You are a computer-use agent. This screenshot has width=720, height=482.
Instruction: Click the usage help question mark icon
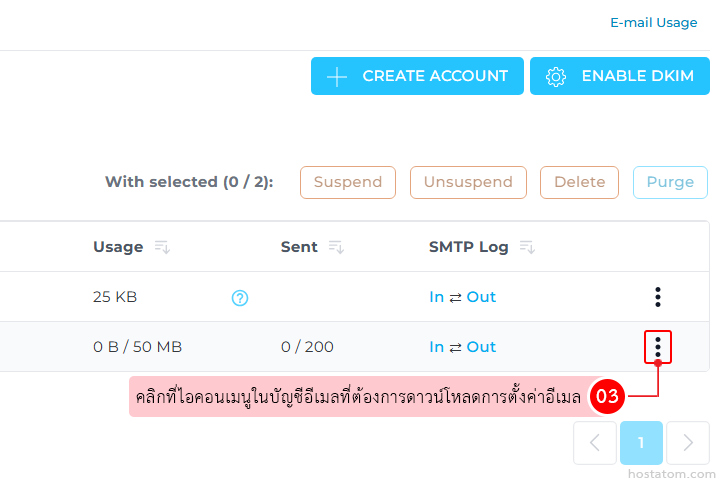pos(240,297)
